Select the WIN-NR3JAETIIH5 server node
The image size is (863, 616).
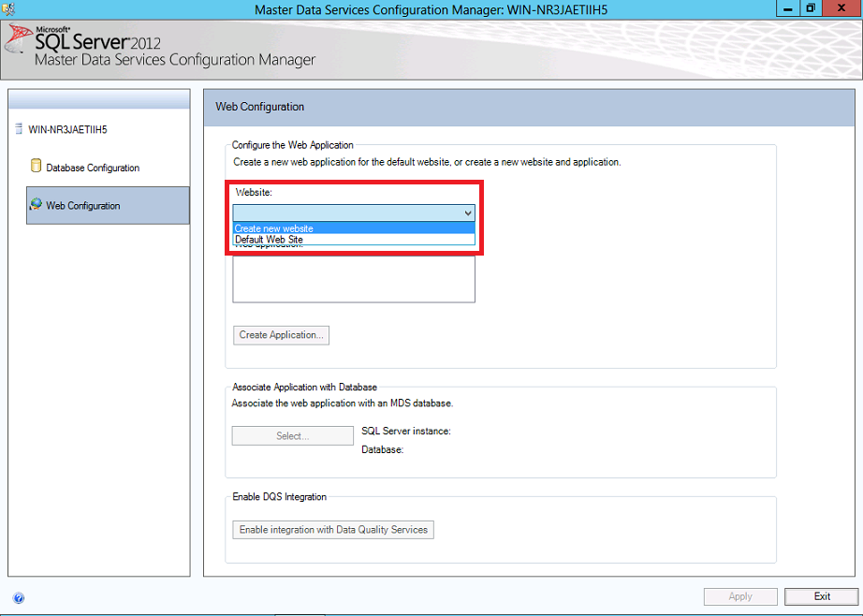pyautogui.click(x=67, y=130)
